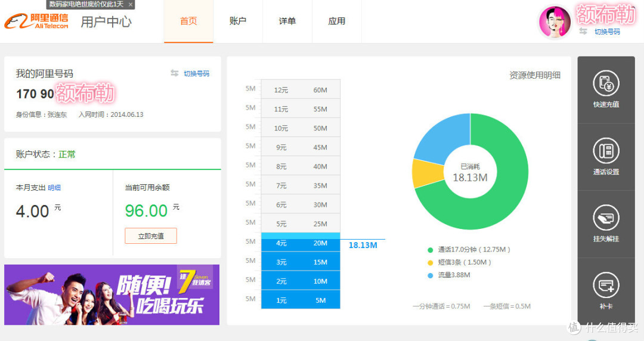Click 切换号码 link in 我的阿里号码 card
This screenshot has height=341, width=644.
(196, 73)
